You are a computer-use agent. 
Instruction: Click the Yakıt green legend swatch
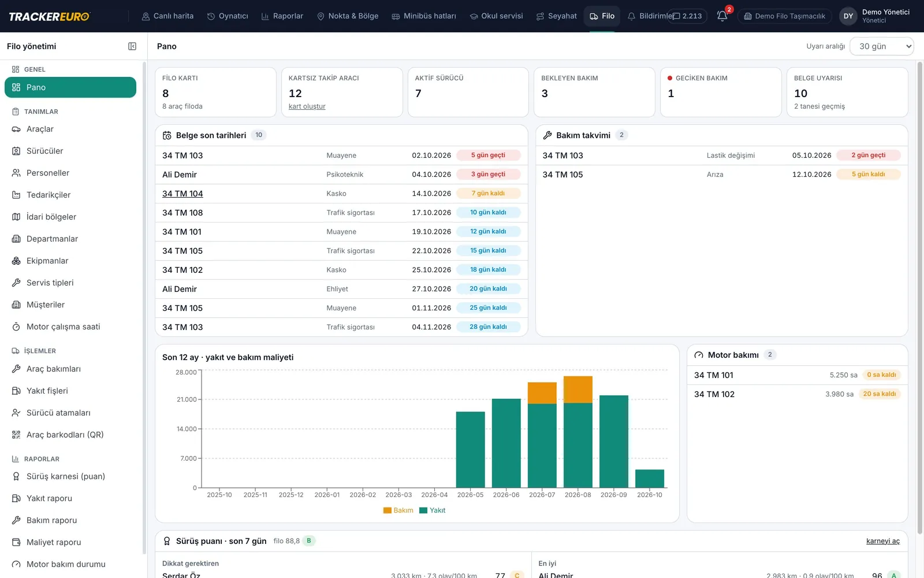click(x=423, y=510)
